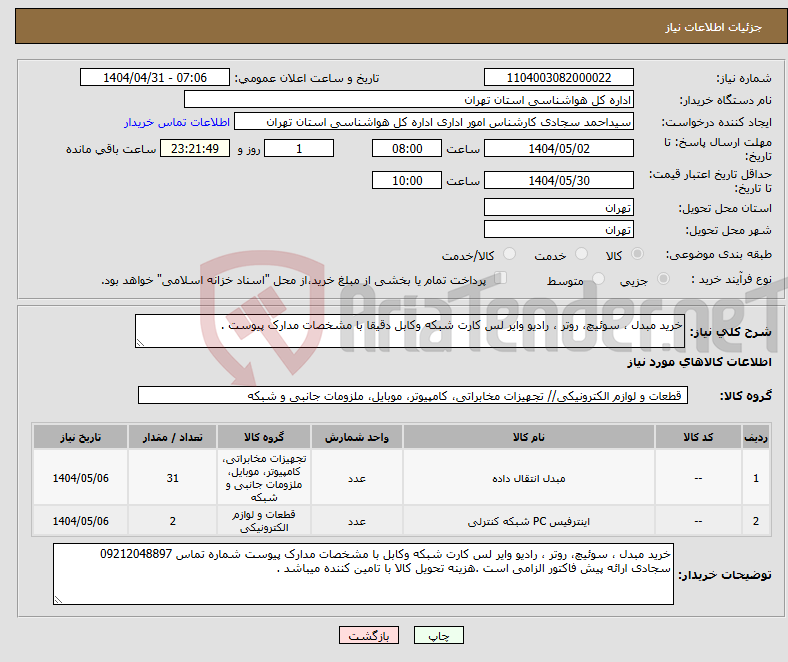Click the item name اینترفیس PC شبکه کنترلی
This screenshot has height=662, width=788.
tap(529, 522)
